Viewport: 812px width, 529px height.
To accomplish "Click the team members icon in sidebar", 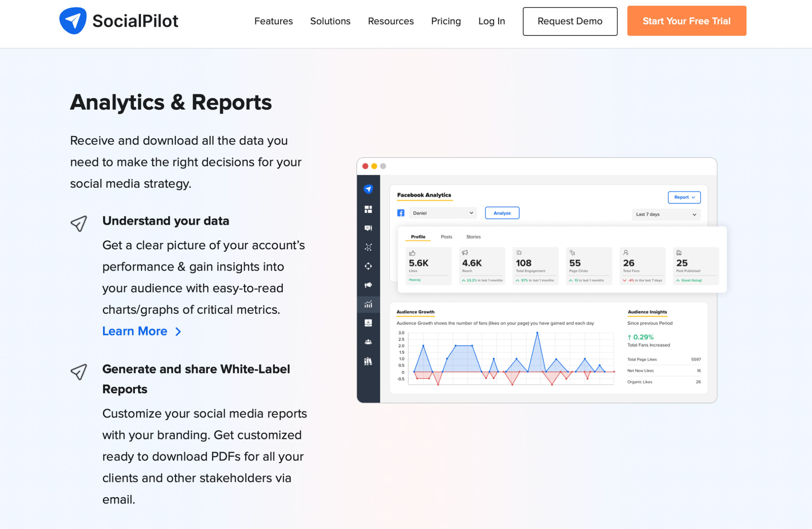I will (368, 342).
